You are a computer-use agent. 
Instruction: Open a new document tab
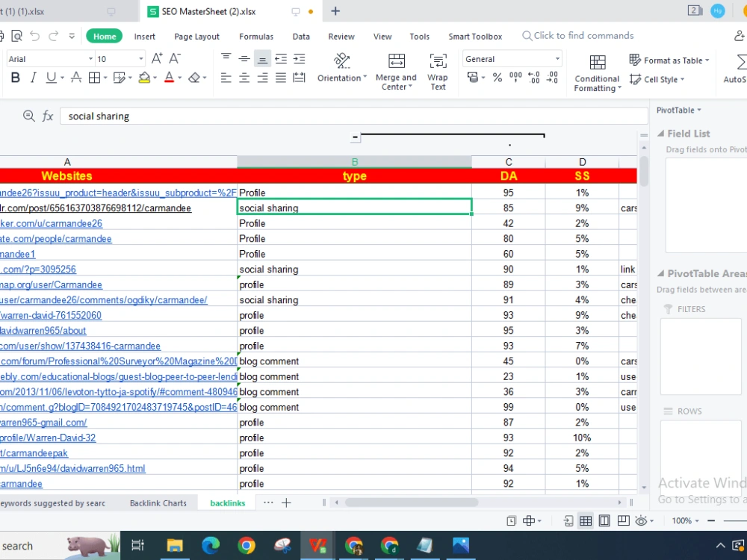(x=335, y=11)
